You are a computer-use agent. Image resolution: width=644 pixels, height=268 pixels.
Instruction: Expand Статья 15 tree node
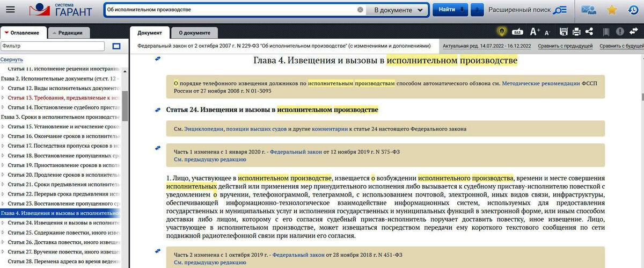pos(3,127)
